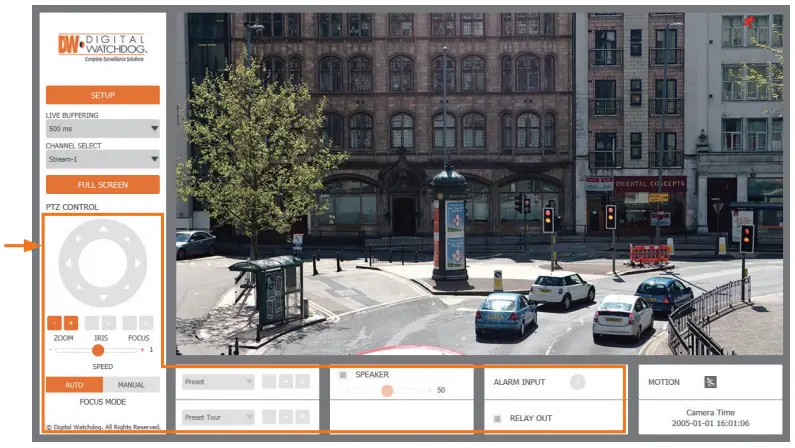Move camera diagonally with PTZ up-right arrow
The image size is (795, 448).
(x=127, y=239)
